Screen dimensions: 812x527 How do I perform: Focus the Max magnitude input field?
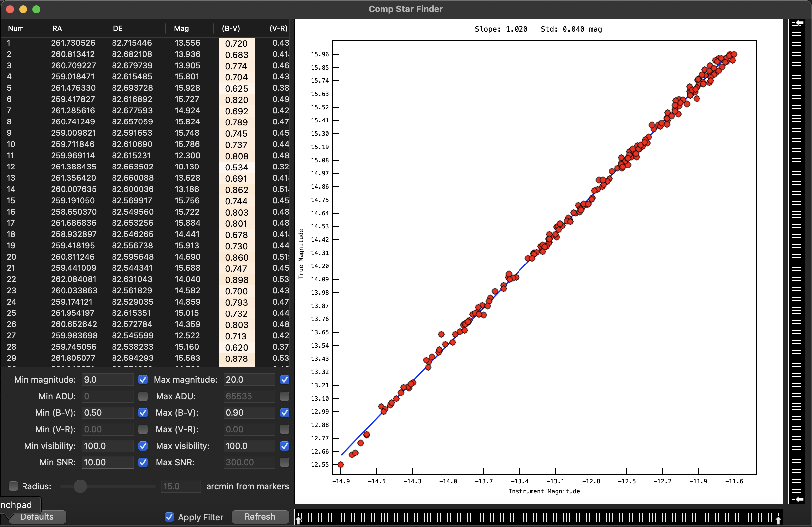[249, 380]
